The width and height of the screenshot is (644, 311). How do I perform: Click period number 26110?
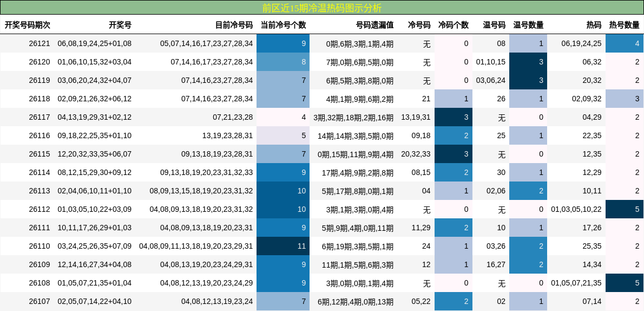(40, 247)
